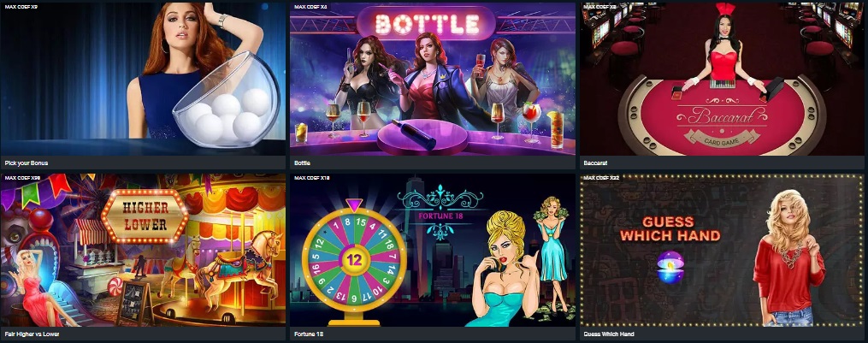
Task: Click the Baccarat table logo
Action: coord(721,121)
